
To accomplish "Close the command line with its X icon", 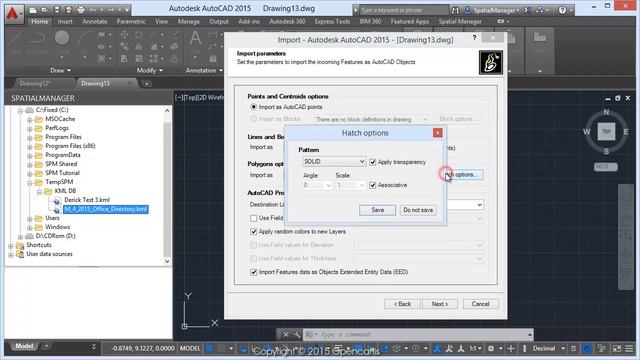I will (x=286, y=335).
